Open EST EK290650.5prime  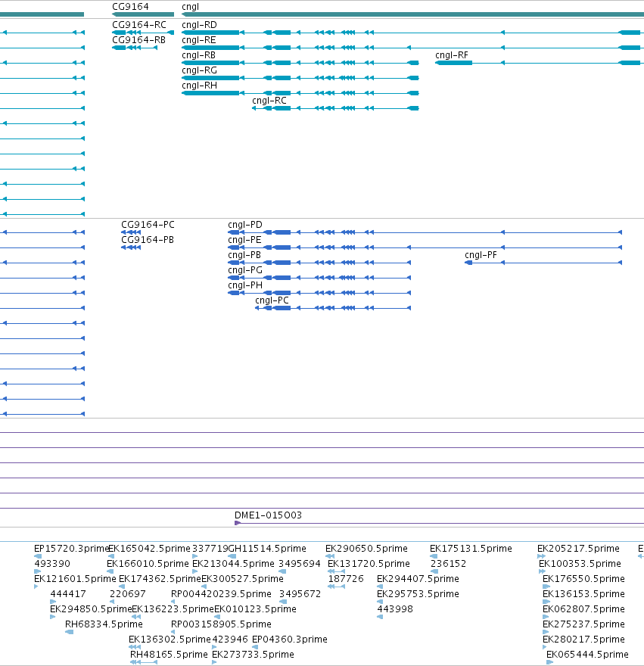366,549
